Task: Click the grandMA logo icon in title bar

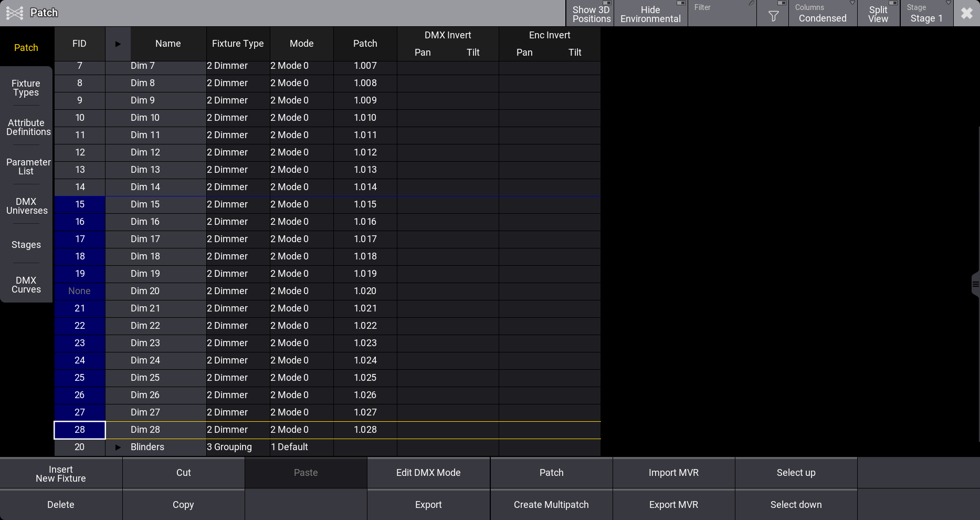Action: (x=15, y=13)
